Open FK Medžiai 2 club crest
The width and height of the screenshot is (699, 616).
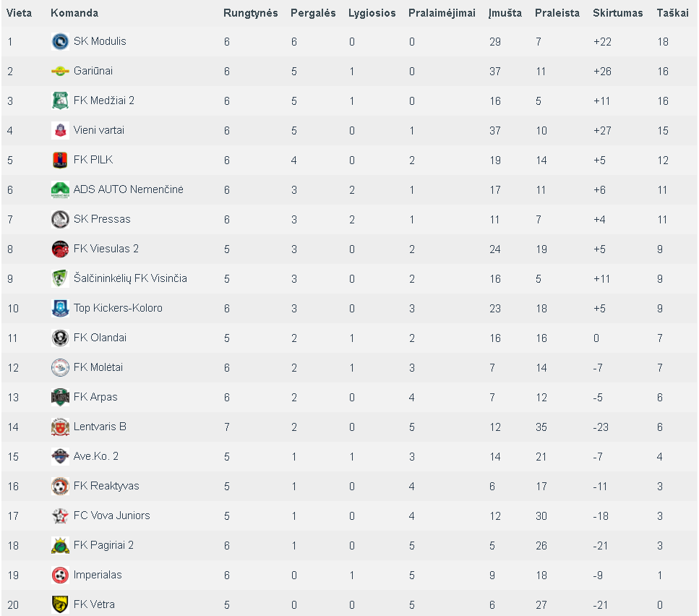tap(60, 100)
